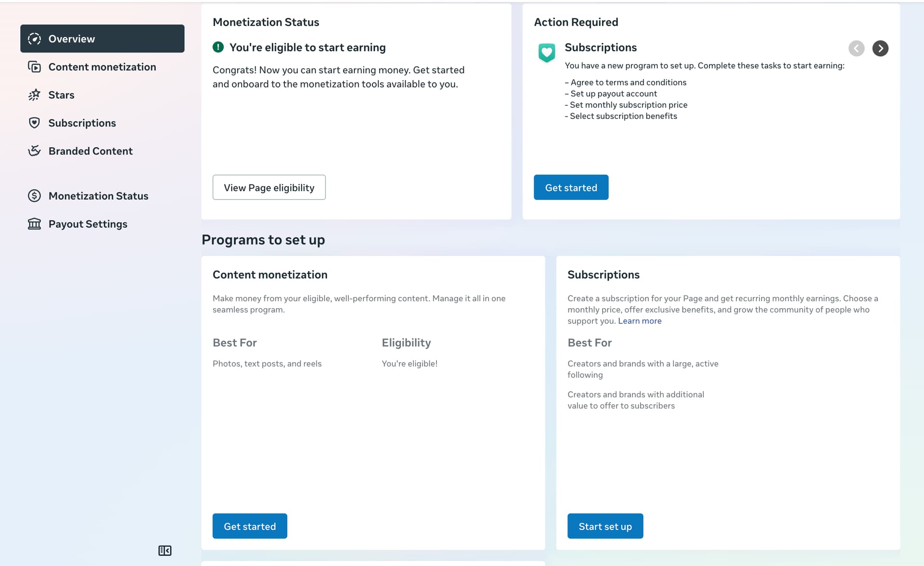
Task: Click the Subscriptions shield icon in sidebar
Action: tap(34, 123)
